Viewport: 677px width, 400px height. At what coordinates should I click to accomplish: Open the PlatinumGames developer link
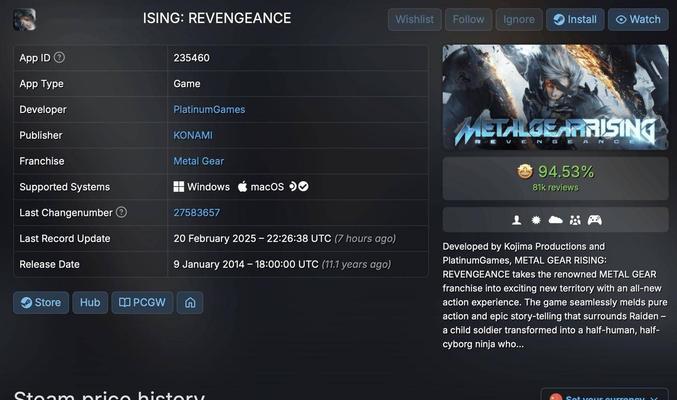(x=208, y=110)
